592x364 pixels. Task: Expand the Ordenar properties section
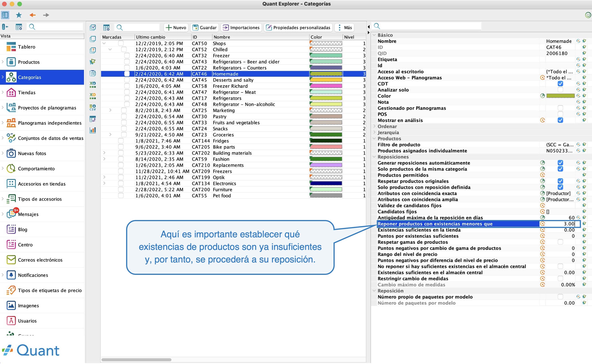(374, 126)
